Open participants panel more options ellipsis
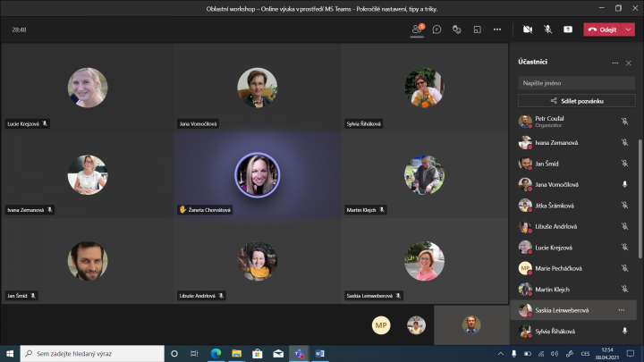The image size is (644, 362). (614, 63)
